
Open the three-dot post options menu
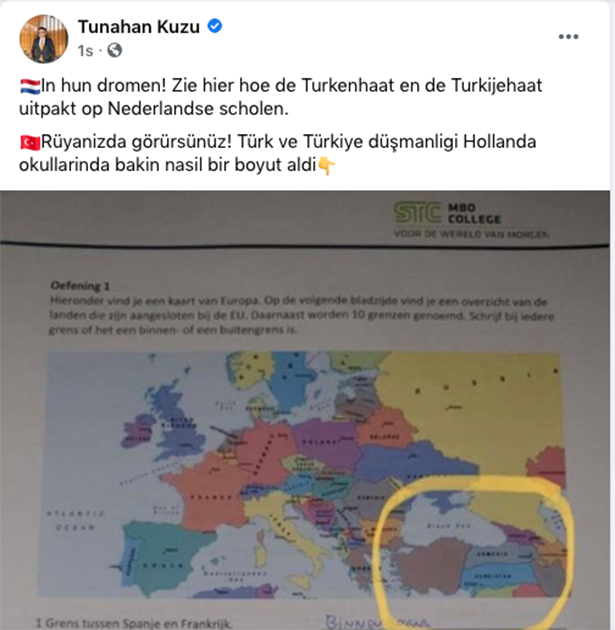point(568,37)
